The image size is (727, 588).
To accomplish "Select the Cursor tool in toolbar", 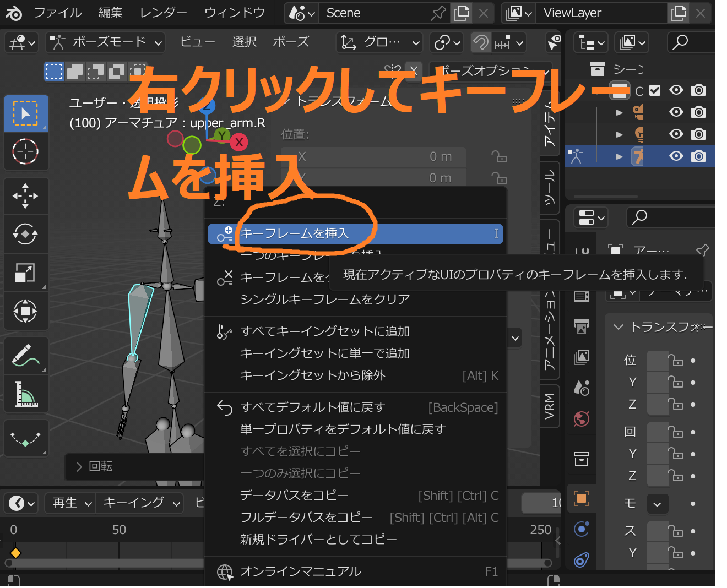I will [25, 151].
